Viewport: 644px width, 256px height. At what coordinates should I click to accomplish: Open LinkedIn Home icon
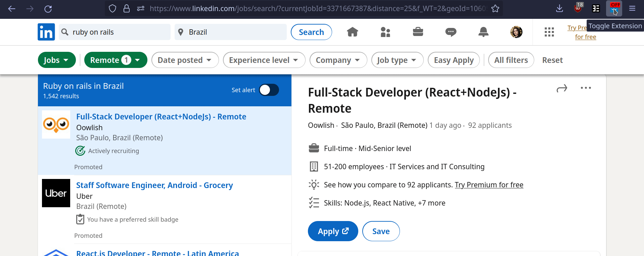353,32
